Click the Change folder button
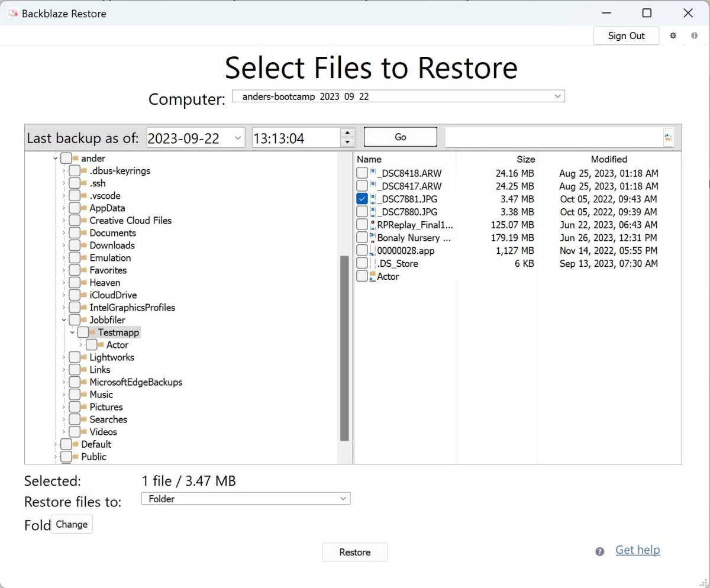 click(x=72, y=524)
